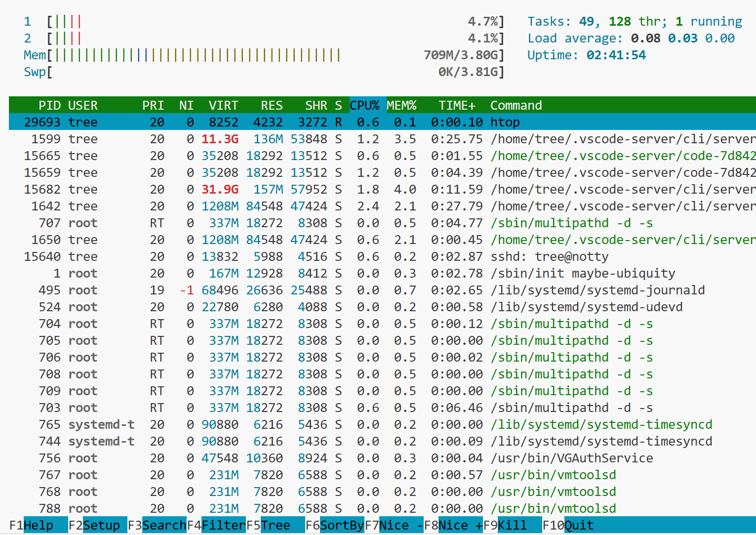
Task: Click F9 Kill in the function bar
Action: tap(512, 525)
